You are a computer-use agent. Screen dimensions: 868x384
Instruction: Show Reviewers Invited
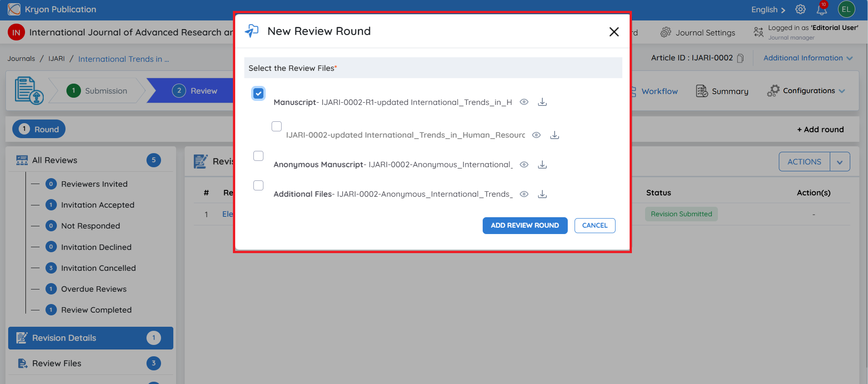(x=94, y=184)
